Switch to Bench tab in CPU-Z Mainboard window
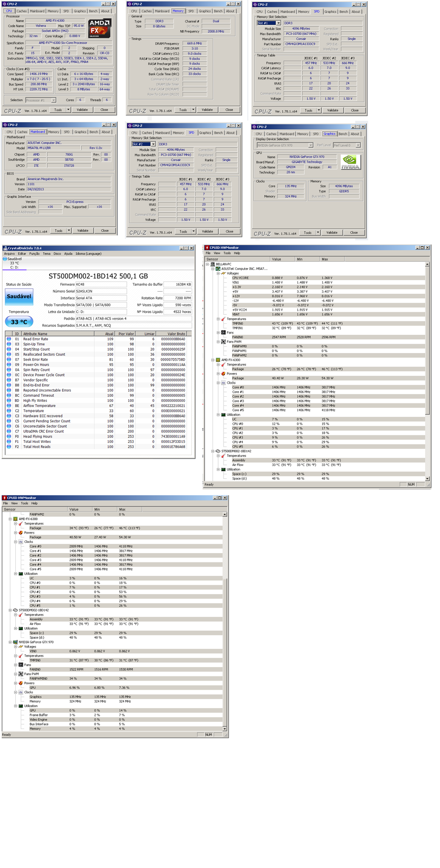440x868 pixels. click(94, 132)
